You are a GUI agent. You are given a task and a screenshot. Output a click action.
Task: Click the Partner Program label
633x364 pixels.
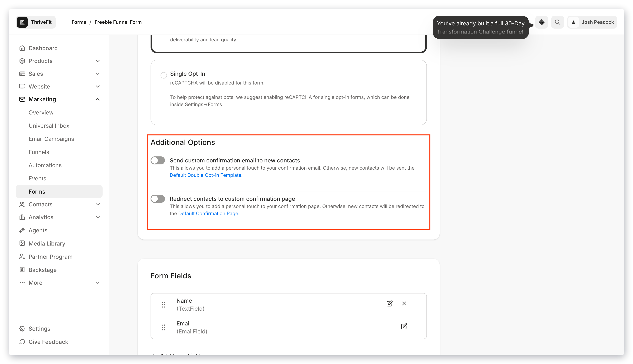coord(51,257)
